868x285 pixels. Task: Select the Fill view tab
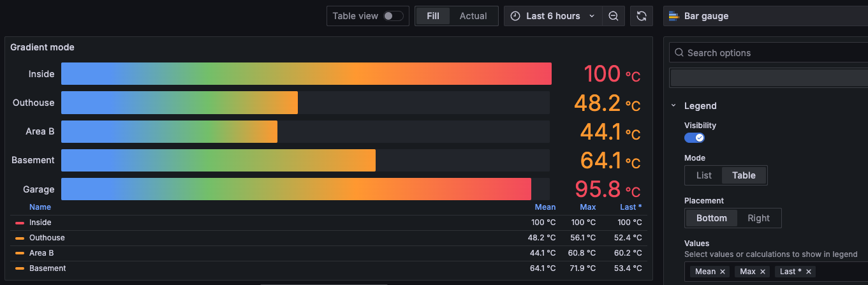coord(433,16)
